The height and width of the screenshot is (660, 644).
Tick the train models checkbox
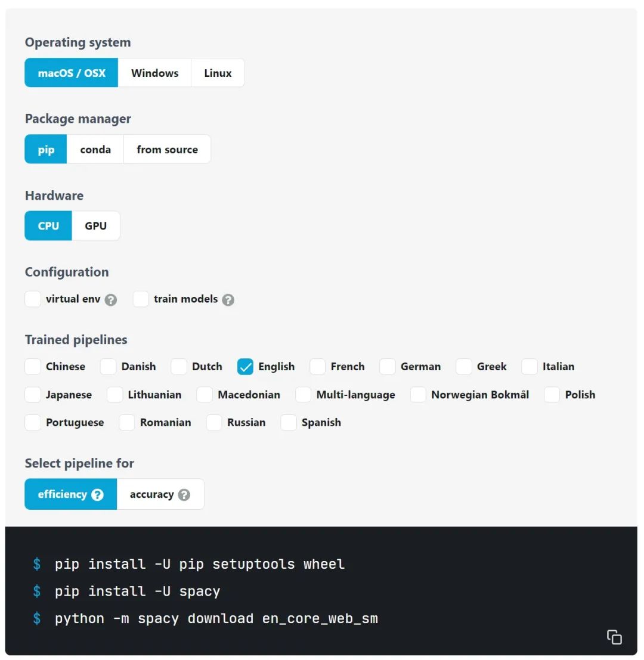141,299
